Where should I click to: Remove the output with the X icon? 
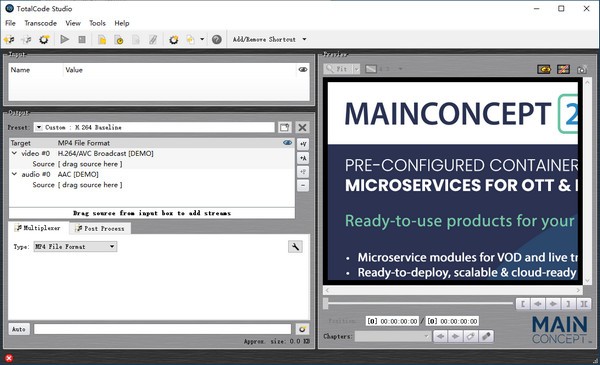[x=302, y=127]
